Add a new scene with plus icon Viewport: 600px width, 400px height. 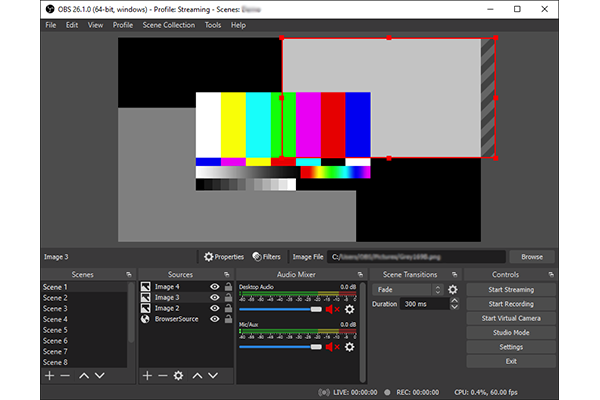coord(49,375)
